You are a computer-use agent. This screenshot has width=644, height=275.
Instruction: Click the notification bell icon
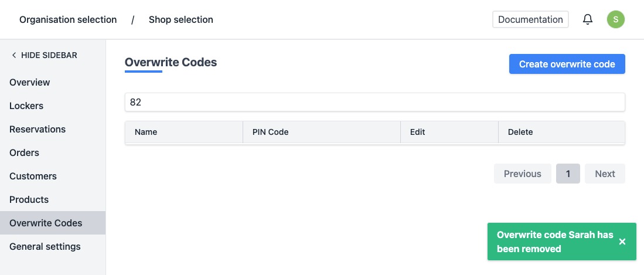tap(588, 19)
